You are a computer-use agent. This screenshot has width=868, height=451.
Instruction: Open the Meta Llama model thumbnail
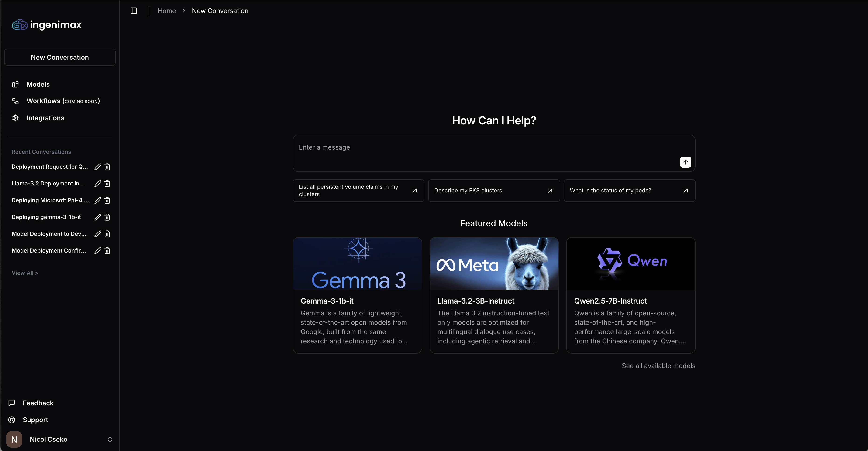[494, 263]
